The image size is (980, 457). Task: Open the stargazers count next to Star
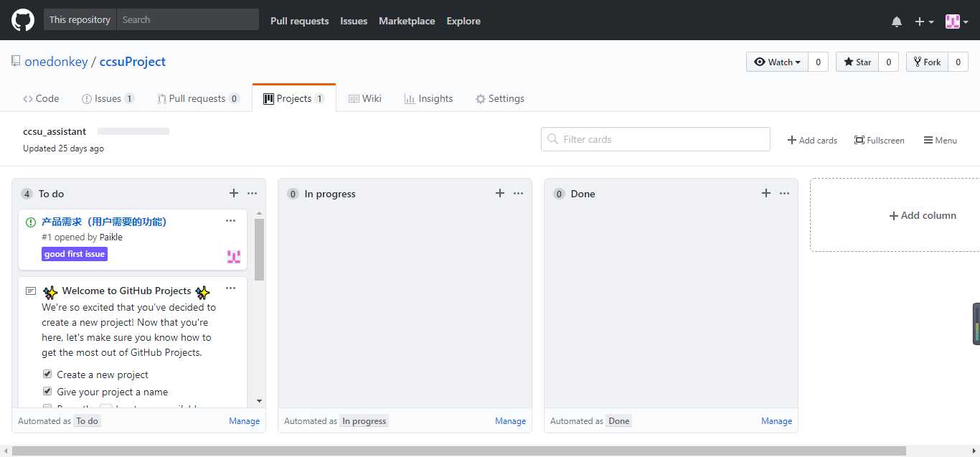888,62
